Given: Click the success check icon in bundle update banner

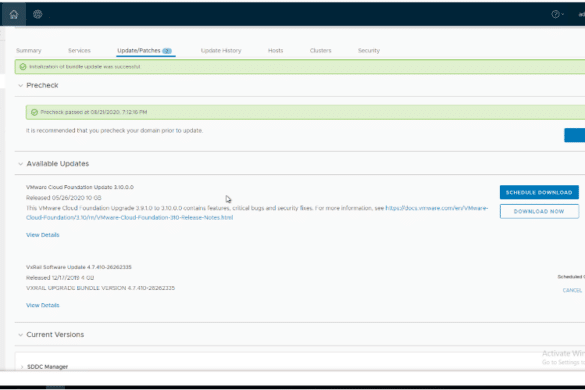Looking at the screenshot, I should coord(23,67).
